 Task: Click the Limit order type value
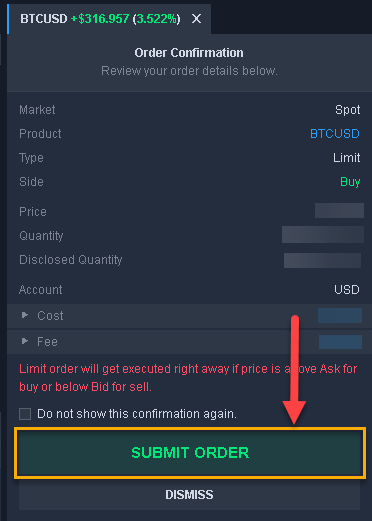click(x=346, y=158)
